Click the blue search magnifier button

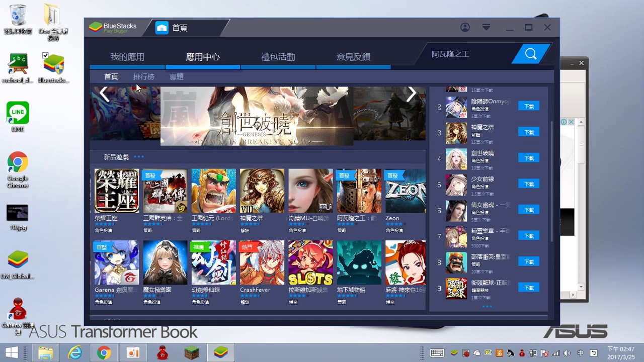click(x=531, y=54)
